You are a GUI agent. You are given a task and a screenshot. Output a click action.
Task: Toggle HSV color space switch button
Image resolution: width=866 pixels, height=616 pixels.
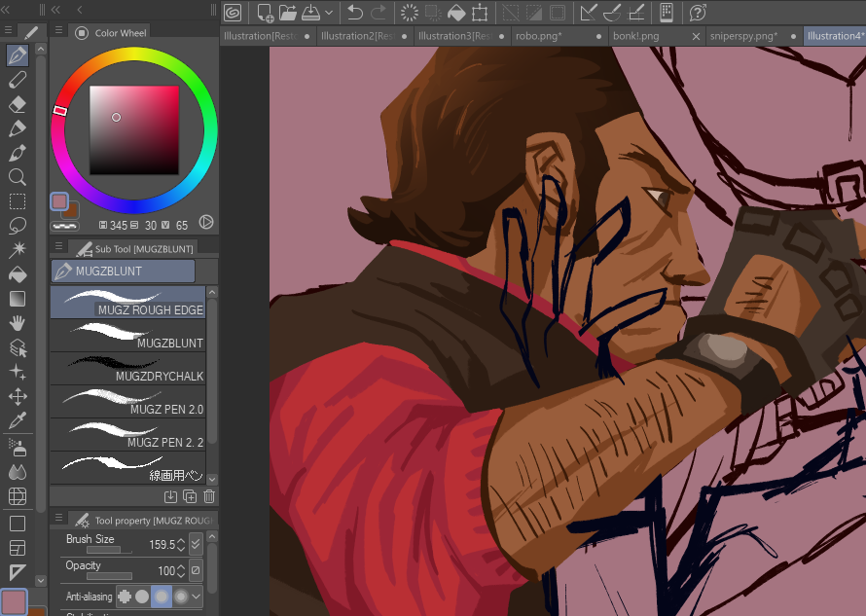(x=206, y=222)
